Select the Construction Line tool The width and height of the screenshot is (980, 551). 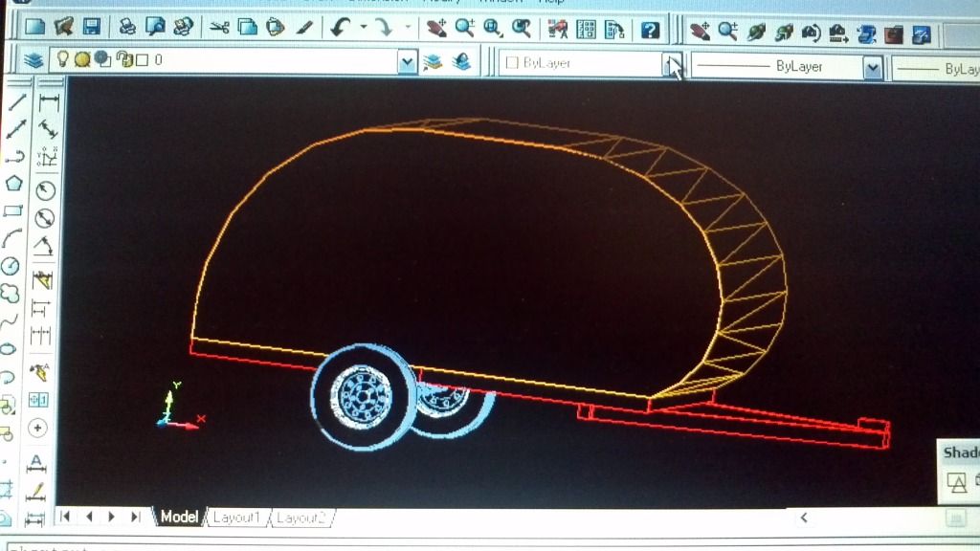pos(15,129)
